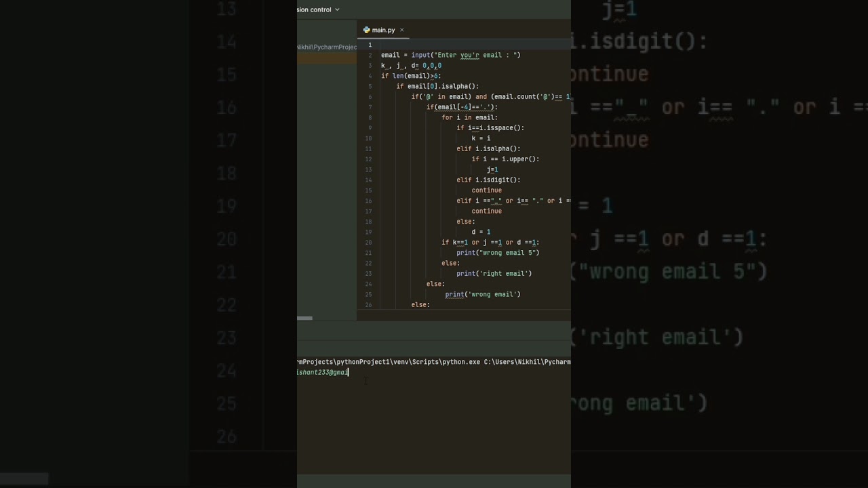Click the 'elif i.isalpha():' line

coord(488,148)
